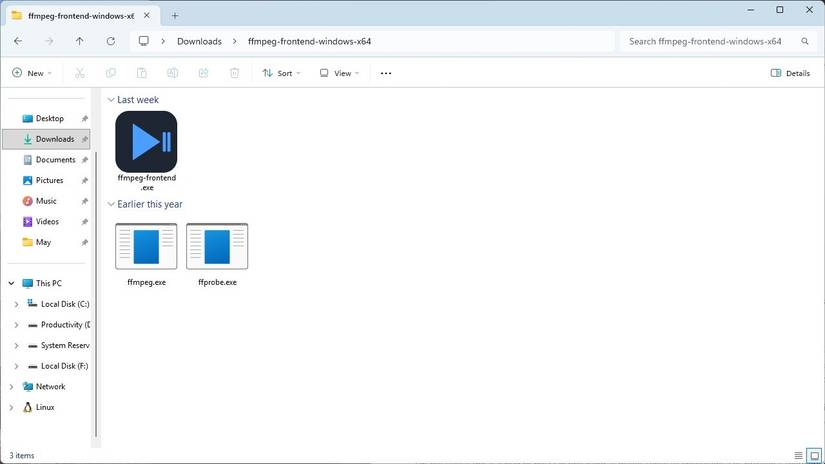The width and height of the screenshot is (825, 464).
Task: Click ffmpeg-frontend-windows-x64 breadcrumb segment
Action: coord(309,41)
